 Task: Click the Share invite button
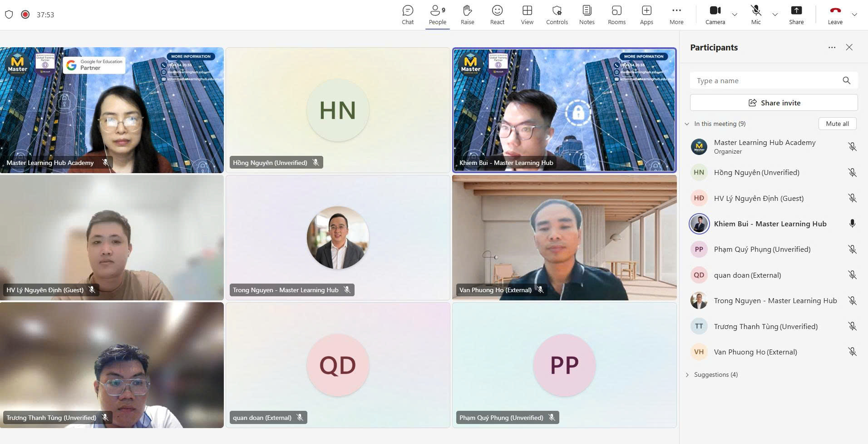[774, 103]
